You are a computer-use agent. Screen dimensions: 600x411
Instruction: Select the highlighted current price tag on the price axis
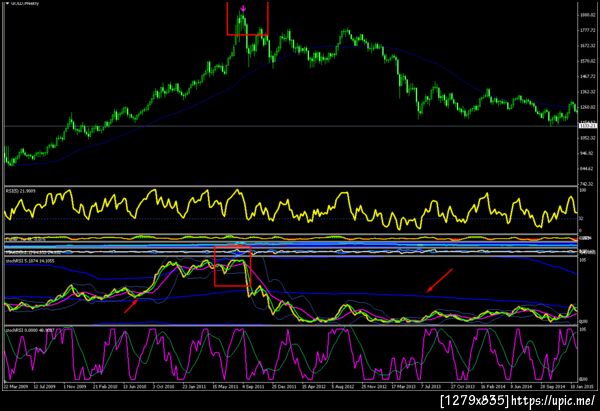(588, 126)
